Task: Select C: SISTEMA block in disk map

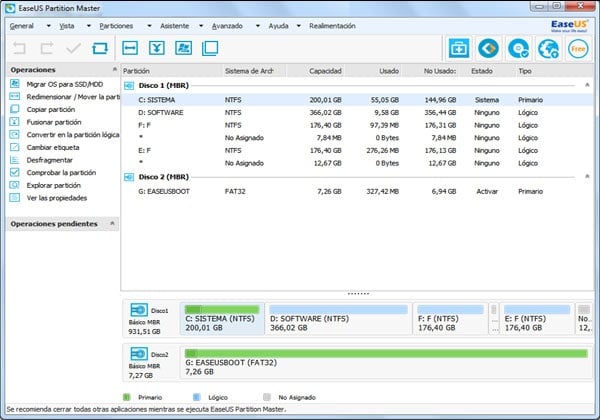Action: point(222,318)
